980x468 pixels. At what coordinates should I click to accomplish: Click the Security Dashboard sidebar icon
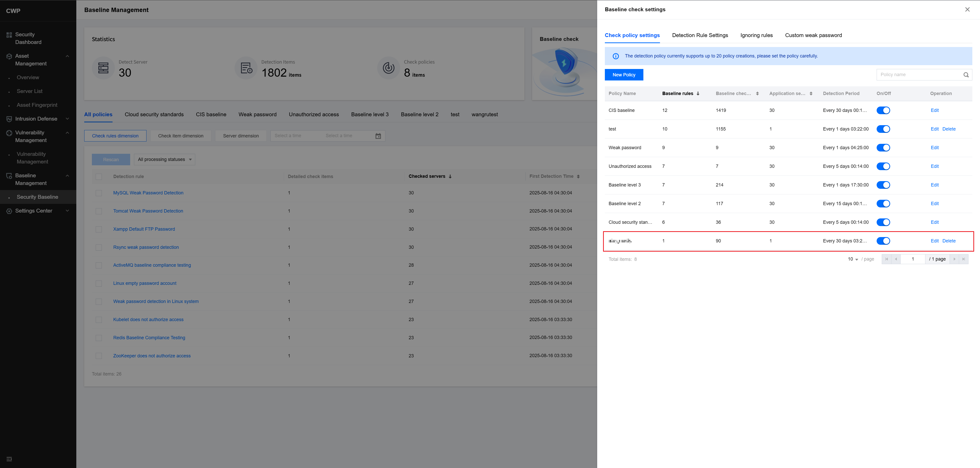(9, 35)
